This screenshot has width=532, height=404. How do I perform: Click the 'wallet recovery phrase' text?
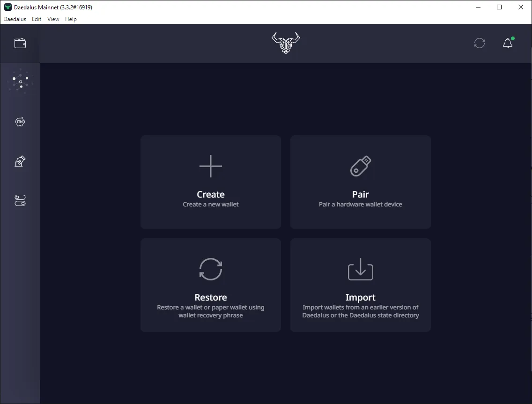[x=211, y=315]
